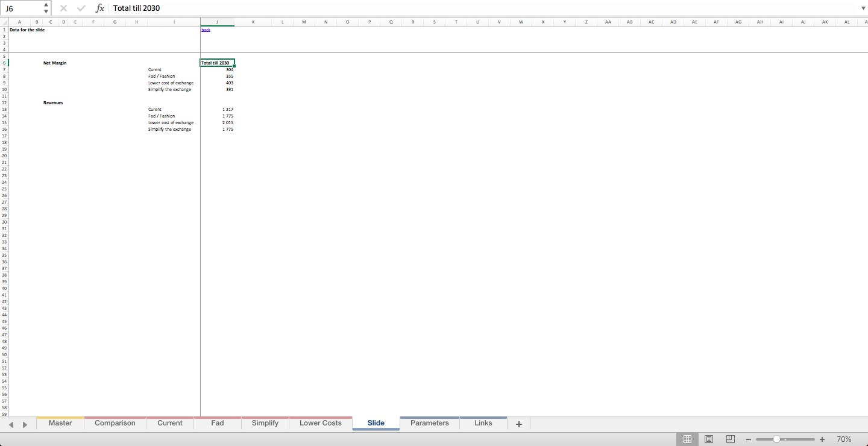Screen dimensions: 868x446
Task: Zoom out with the minus button
Action: [748, 439]
